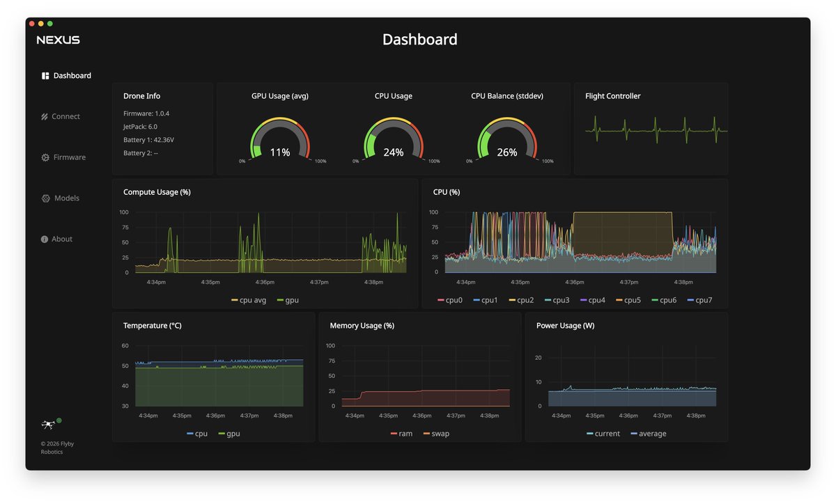The image size is (836, 504).
Task: Toggle cpu1 series in CPU legend
Action: coord(486,300)
